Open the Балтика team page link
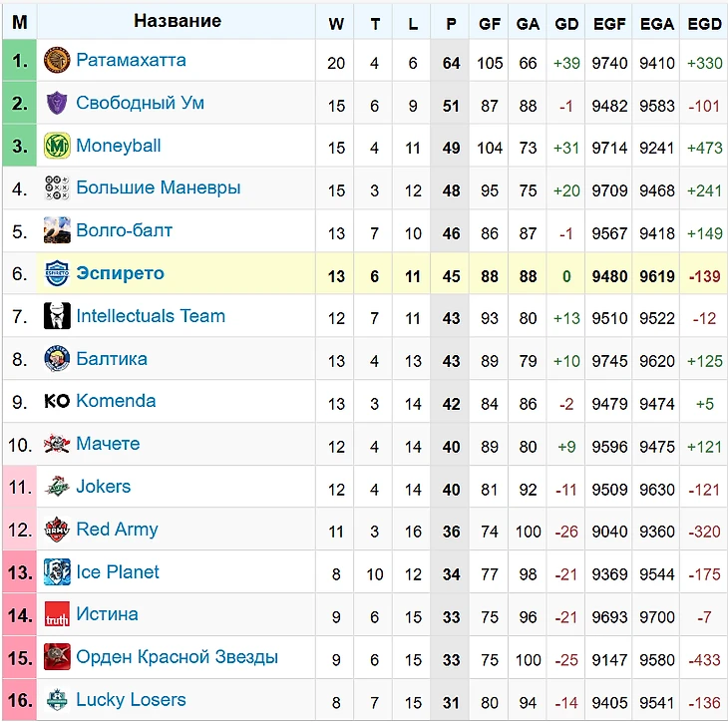The image size is (728, 722). coord(112,359)
